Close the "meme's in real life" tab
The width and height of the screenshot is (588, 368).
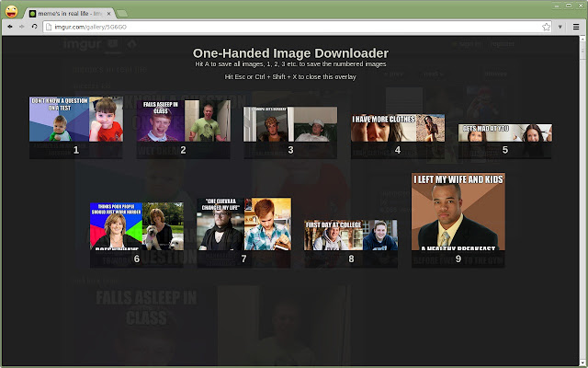(108, 14)
